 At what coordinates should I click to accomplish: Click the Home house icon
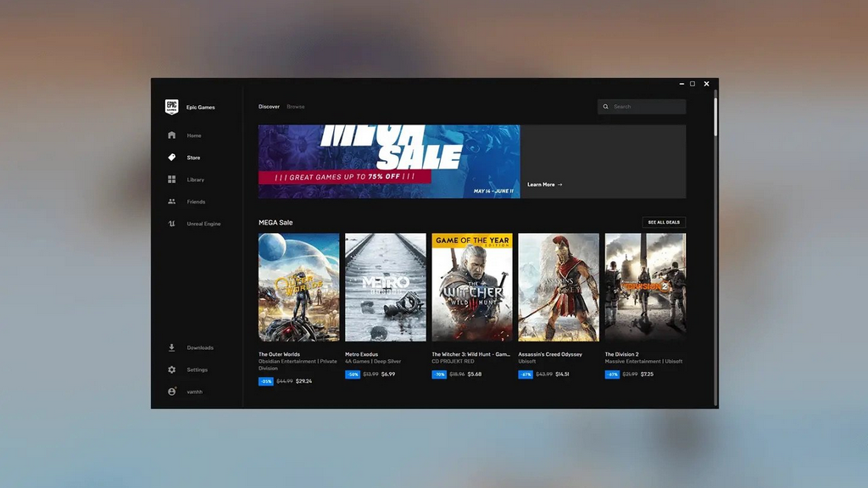(x=171, y=135)
